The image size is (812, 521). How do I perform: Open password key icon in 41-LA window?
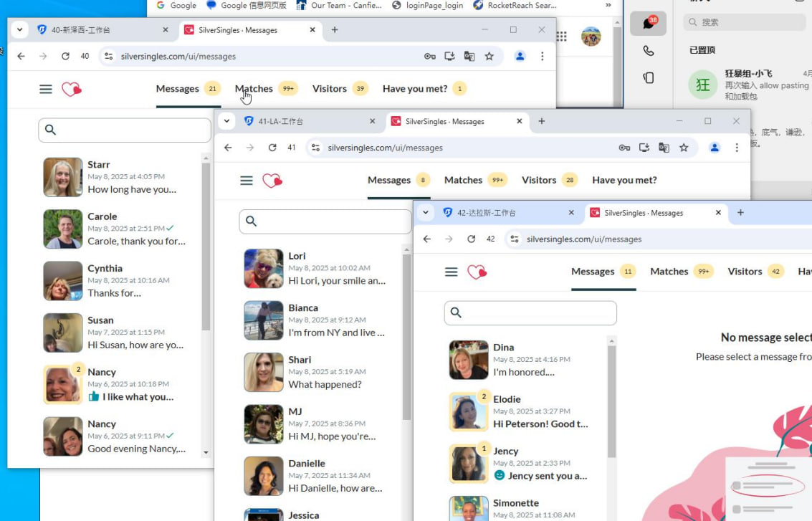click(x=624, y=148)
